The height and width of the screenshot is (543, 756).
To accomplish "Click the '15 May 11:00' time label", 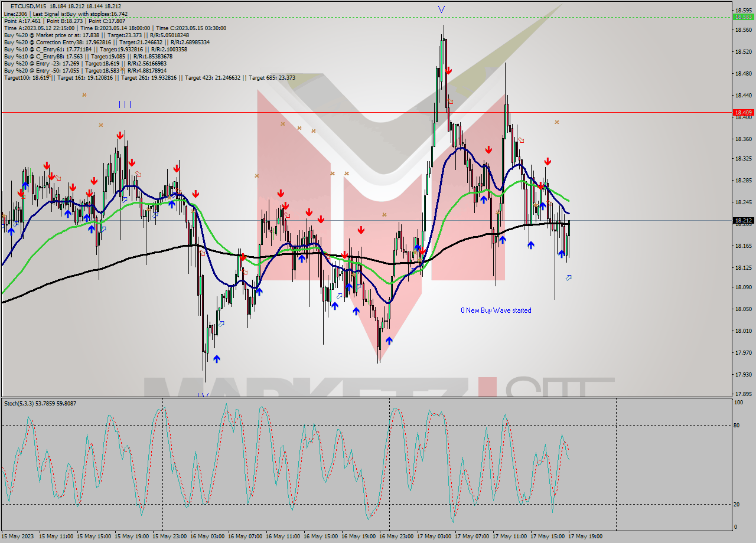I will (x=56, y=537).
